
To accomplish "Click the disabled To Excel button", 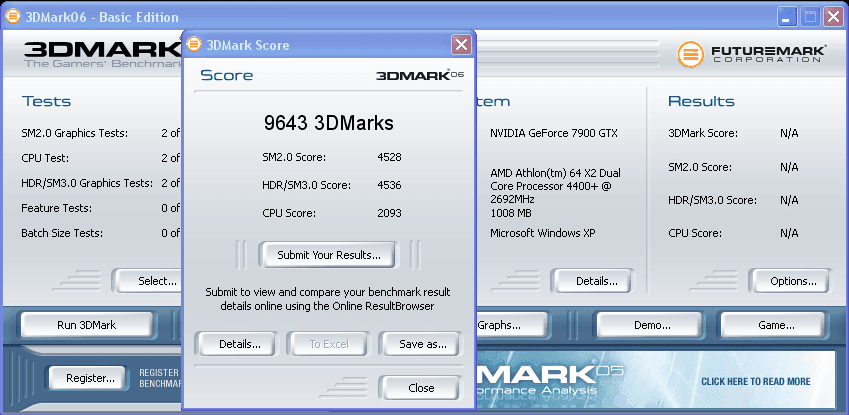I will pyautogui.click(x=329, y=344).
